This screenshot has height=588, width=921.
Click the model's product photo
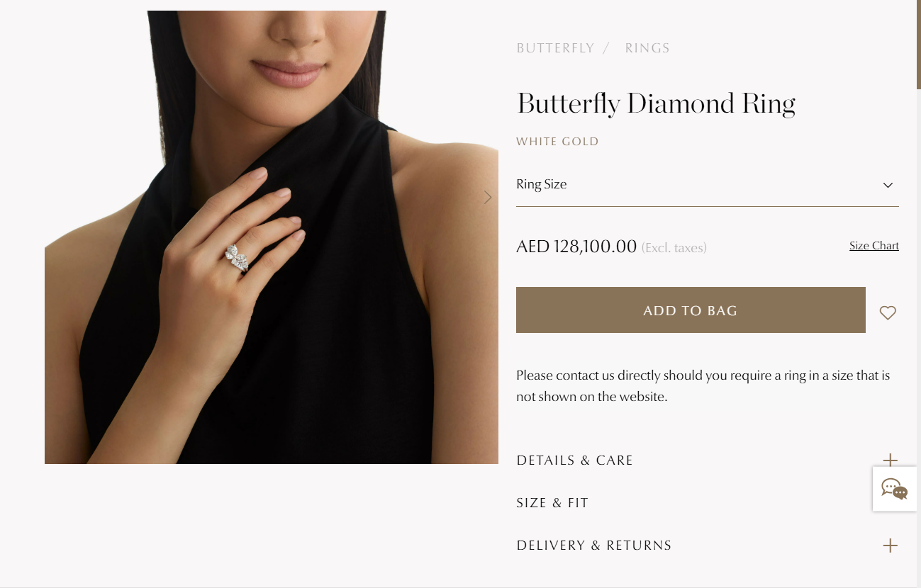click(272, 237)
